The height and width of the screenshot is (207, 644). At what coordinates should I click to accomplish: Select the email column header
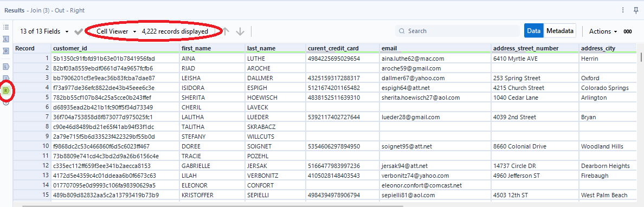click(435, 48)
